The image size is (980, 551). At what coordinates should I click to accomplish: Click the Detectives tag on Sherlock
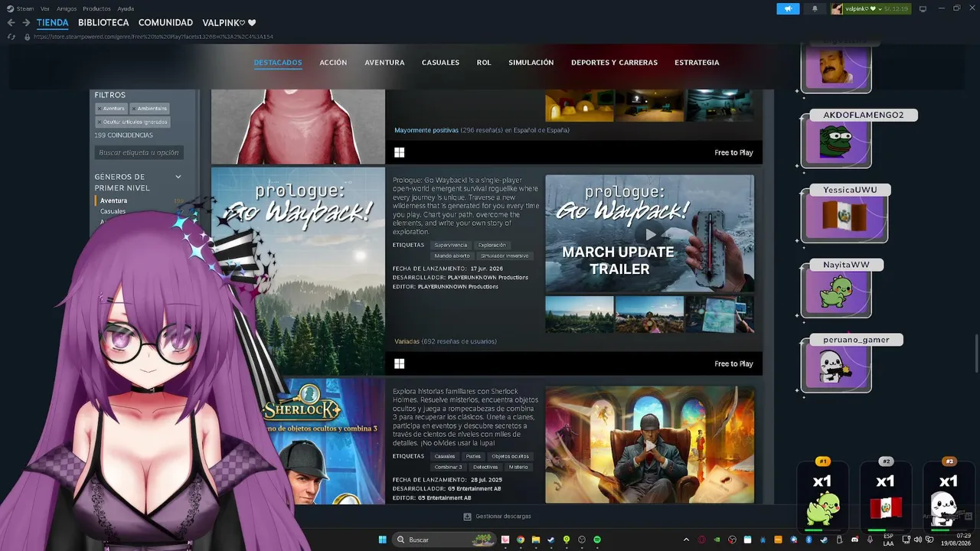pyautogui.click(x=485, y=467)
